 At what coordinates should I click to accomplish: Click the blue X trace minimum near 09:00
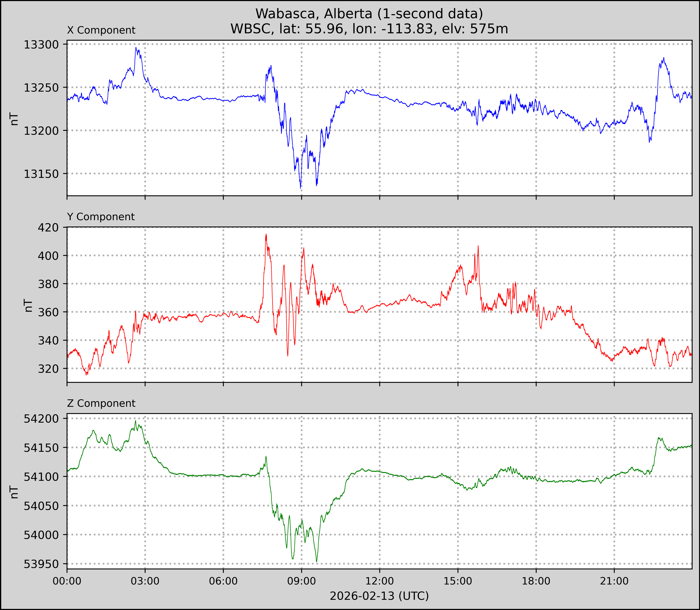coord(300,188)
